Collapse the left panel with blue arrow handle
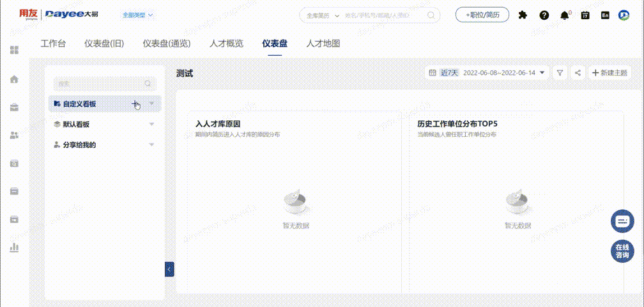This screenshot has width=644, height=307. coord(169,269)
